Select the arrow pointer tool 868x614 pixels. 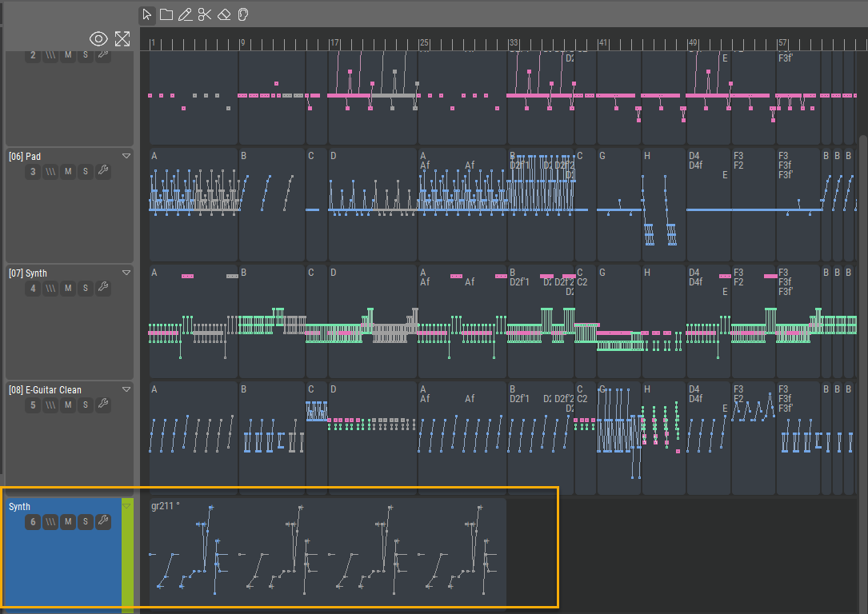(147, 14)
